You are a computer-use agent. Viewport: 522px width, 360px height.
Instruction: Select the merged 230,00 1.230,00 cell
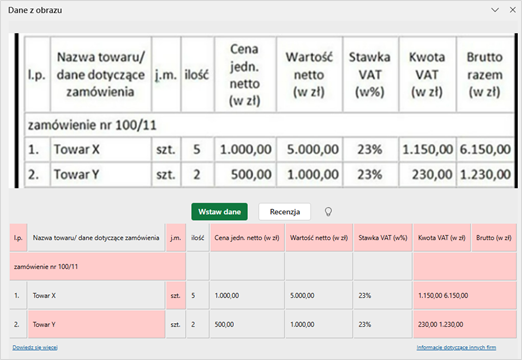(x=465, y=324)
